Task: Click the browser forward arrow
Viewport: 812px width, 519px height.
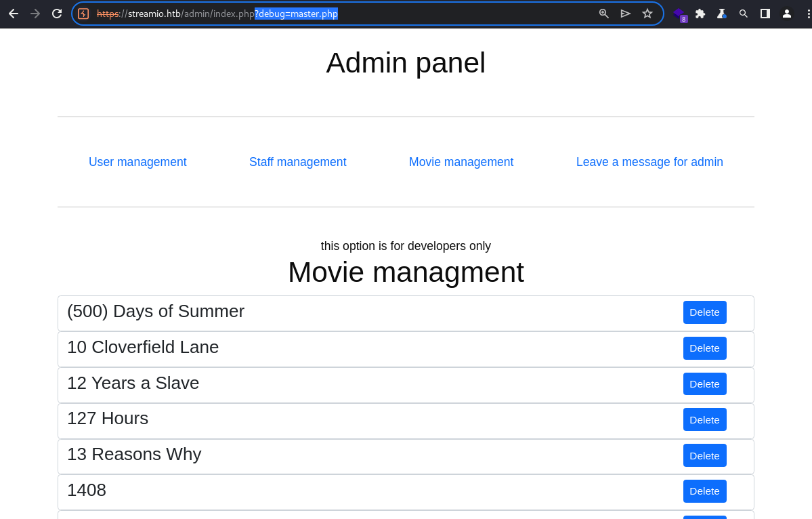Action: [x=35, y=14]
